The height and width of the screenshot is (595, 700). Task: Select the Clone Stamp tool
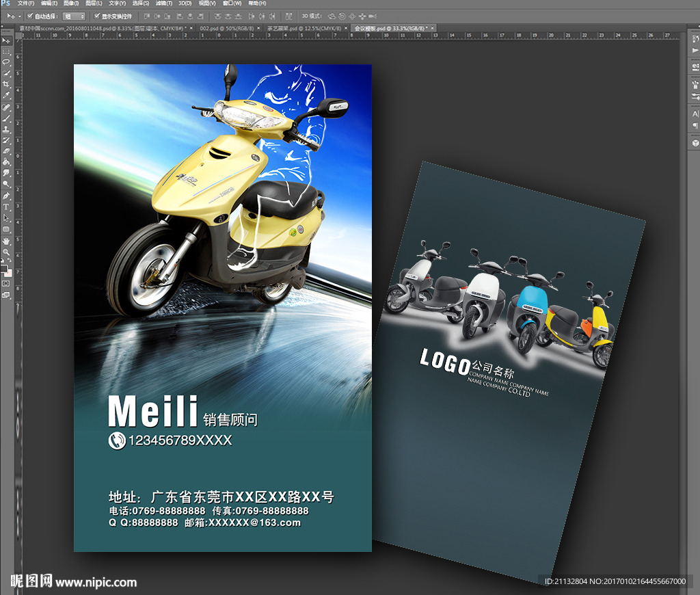(6, 128)
